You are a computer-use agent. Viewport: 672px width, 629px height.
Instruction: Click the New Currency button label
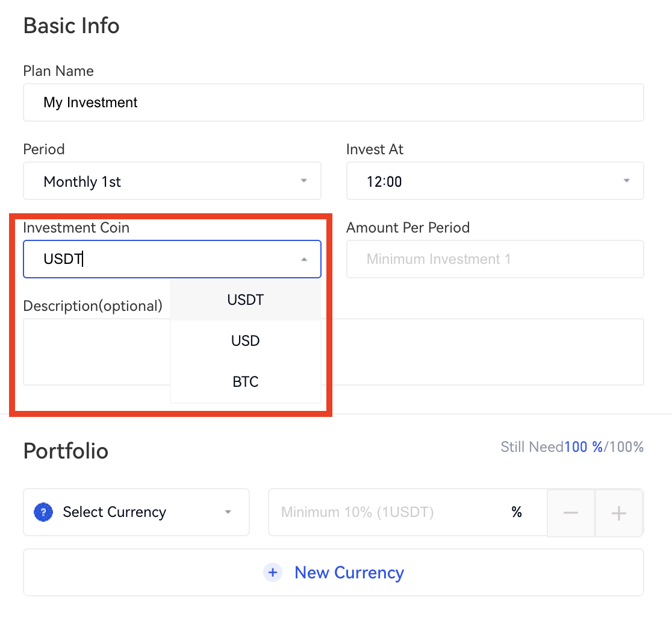349,572
